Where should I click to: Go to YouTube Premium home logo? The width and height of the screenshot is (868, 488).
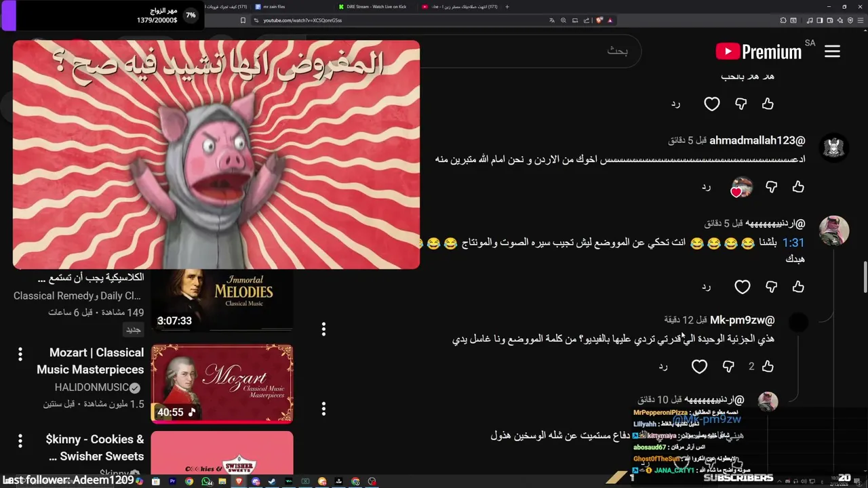point(758,52)
